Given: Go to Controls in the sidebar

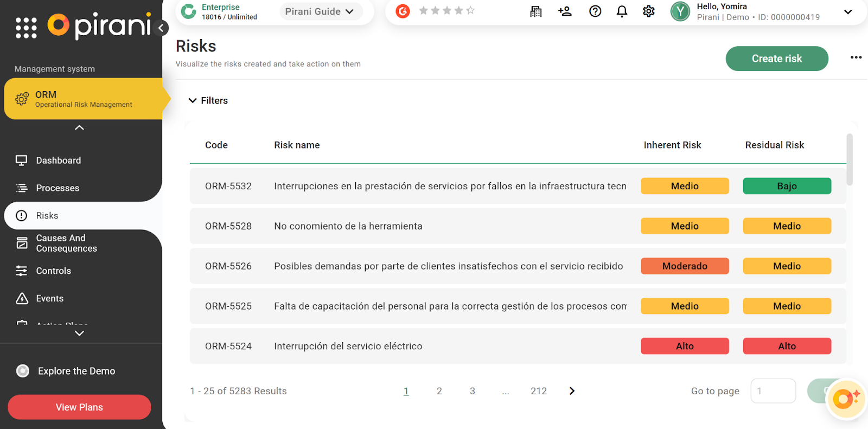Looking at the screenshot, I should click(x=53, y=271).
